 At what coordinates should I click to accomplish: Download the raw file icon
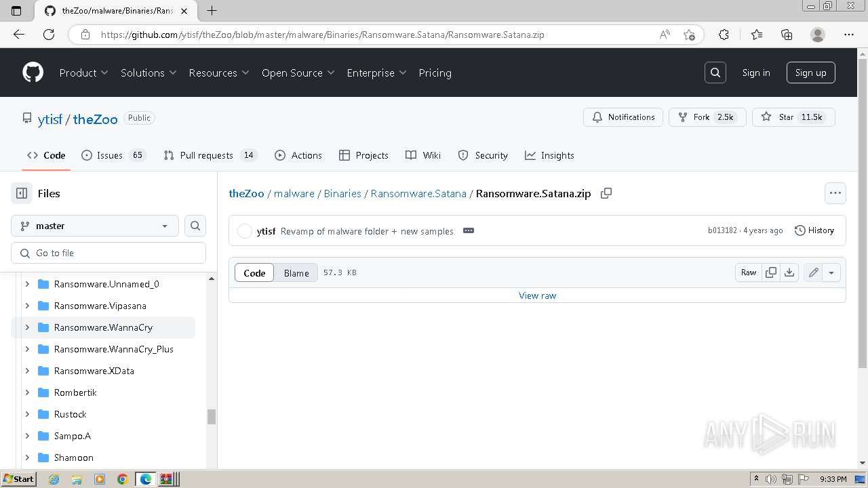(789, 272)
